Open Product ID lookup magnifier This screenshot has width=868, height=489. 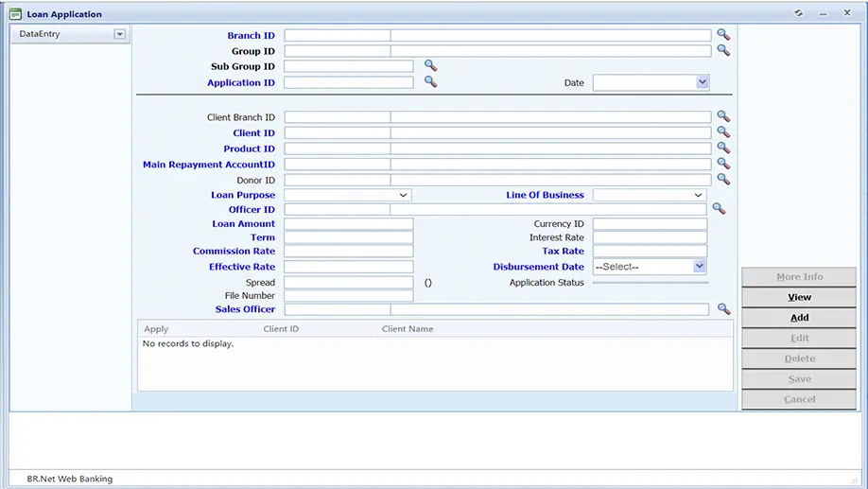(723, 148)
